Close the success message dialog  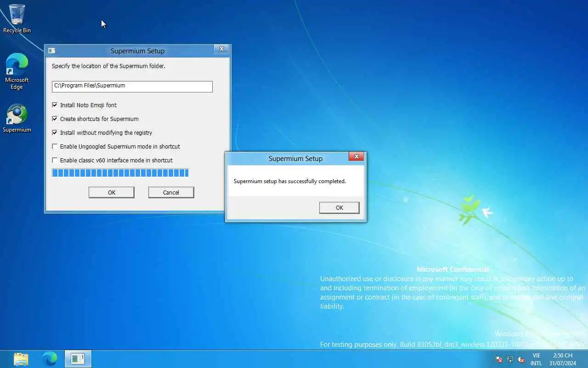(356, 157)
